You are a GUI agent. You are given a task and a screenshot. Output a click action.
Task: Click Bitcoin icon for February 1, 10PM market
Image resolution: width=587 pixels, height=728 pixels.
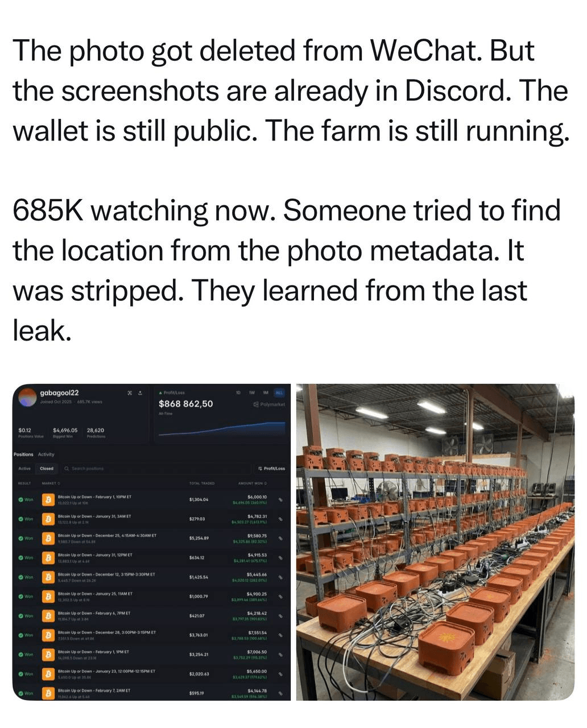click(49, 499)
